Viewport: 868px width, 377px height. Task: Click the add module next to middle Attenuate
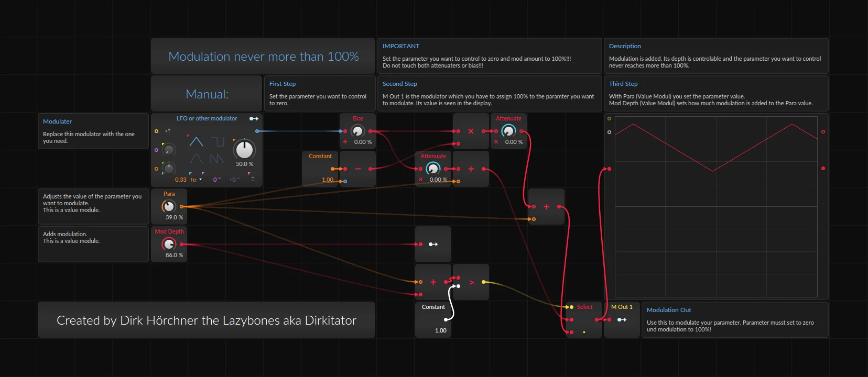[471, 169]
